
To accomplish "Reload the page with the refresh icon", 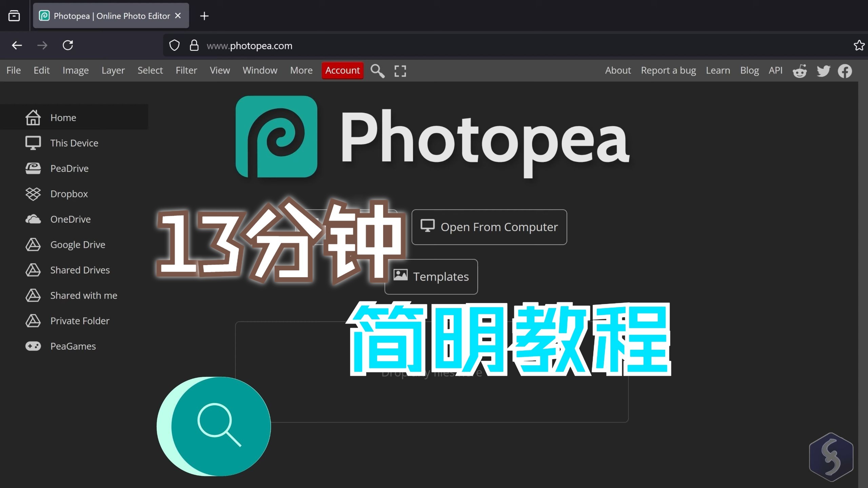I will click(x=68, y=45).
